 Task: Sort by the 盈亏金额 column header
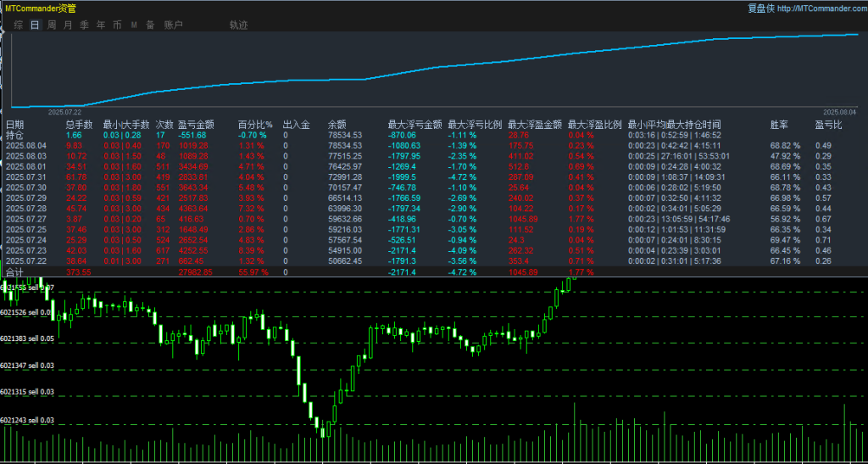click(x=196, y=125)
